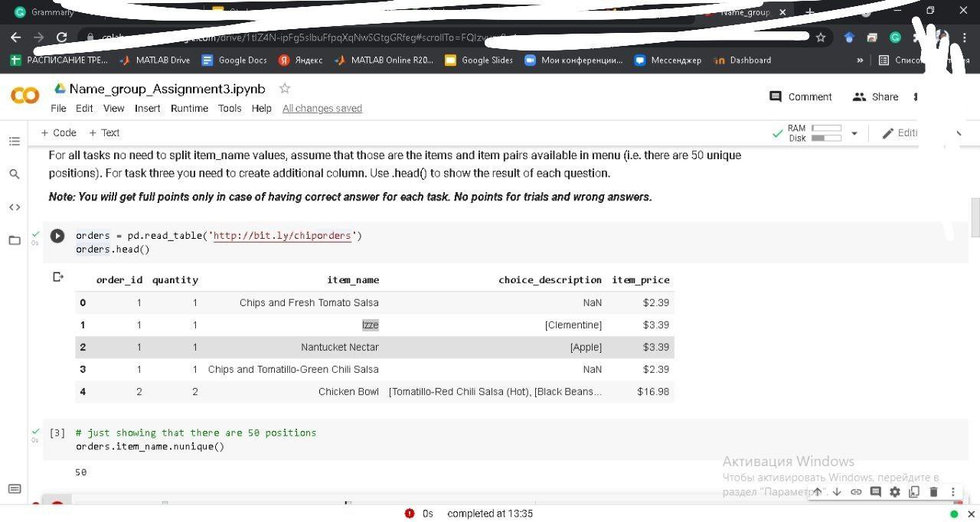The image size is (980, 522).
Task: Click the green connection status dot
Action: (954, 514)
